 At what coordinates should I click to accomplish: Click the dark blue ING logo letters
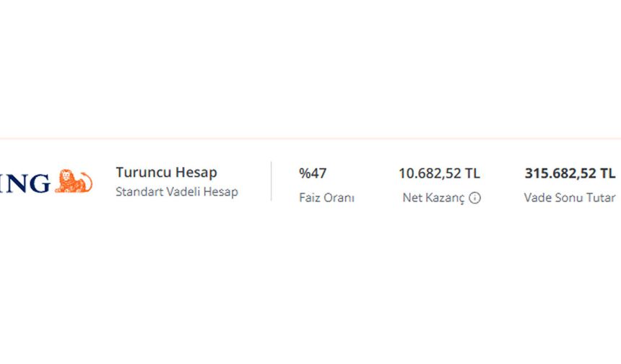[25, 183]
